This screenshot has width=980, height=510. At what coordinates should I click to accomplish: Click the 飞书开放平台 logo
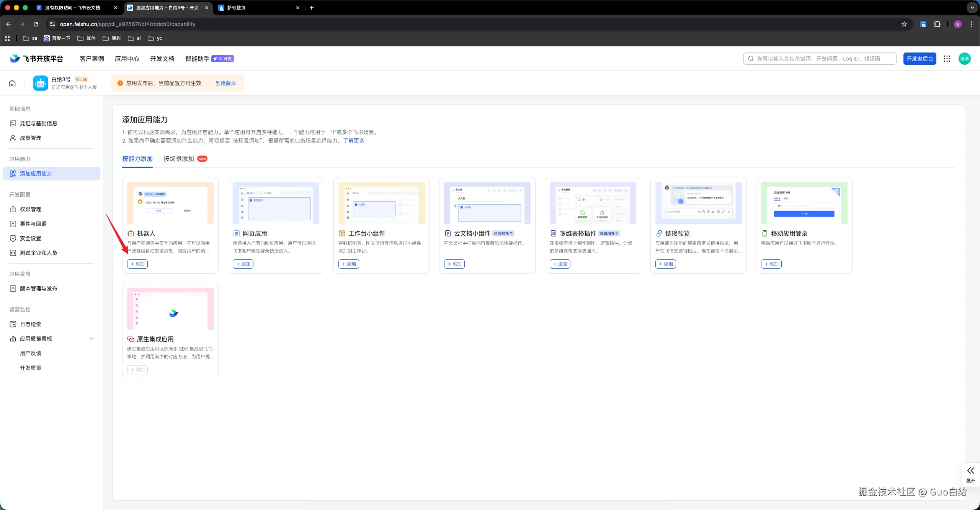[x=37, y=59]
